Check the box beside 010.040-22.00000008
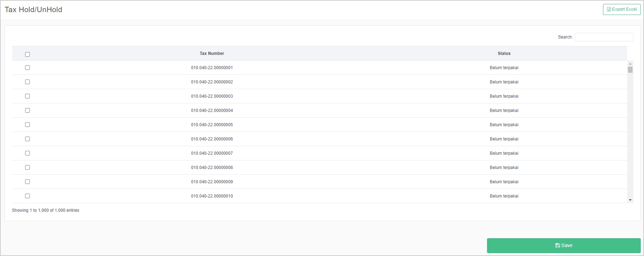This screenshot has width=644, height=256. (x=27, y=168)
